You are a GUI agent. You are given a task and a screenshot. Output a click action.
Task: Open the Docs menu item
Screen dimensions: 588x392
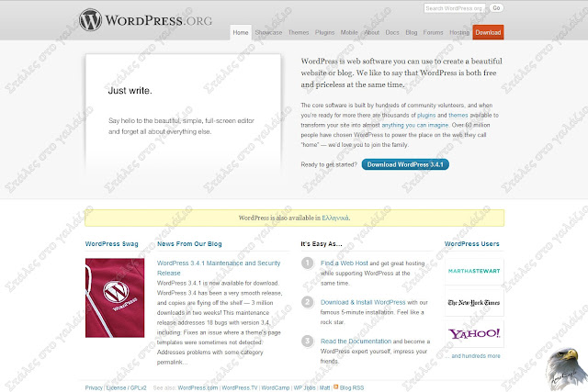coord(392,33)
